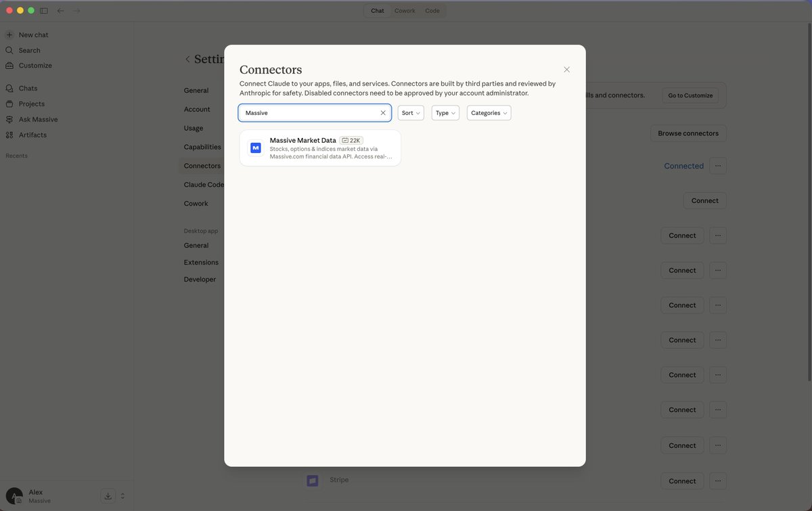Go back with the left arrow

(x=61, y=11)
